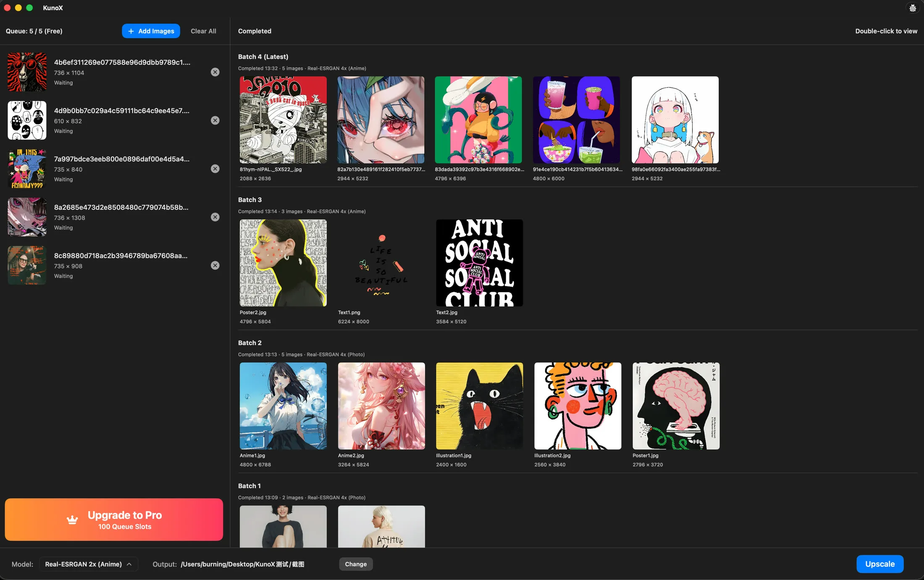Select the Poster1.jpg brain thumbnail
Viewport: 924px width, 580px height.
pyautogui.click(x=676, y=406)
